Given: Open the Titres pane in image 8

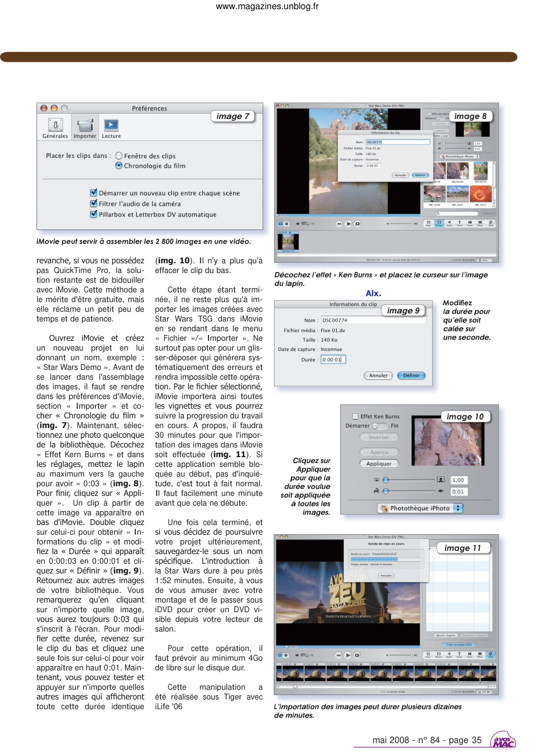Looking at the screenshot, I should [x=460, y=223].
